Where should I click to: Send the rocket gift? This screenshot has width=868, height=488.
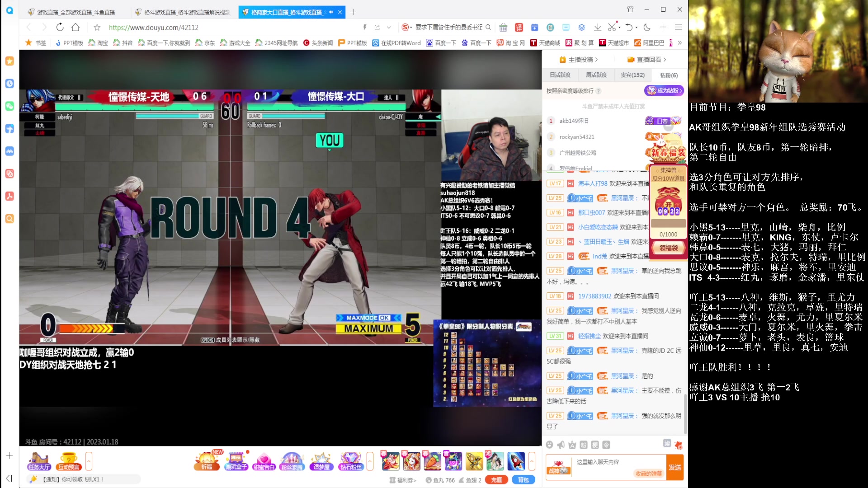(x=516, y=461)
